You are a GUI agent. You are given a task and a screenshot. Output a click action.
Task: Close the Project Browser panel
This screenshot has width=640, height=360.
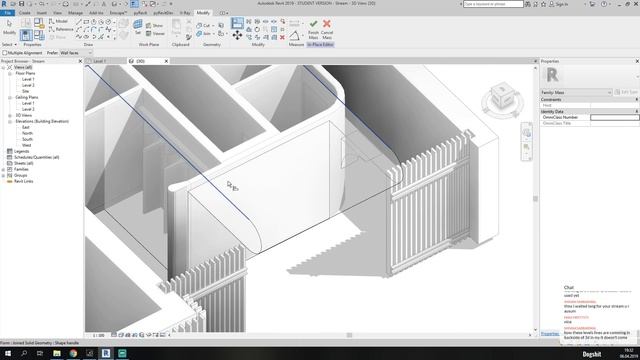80,61
